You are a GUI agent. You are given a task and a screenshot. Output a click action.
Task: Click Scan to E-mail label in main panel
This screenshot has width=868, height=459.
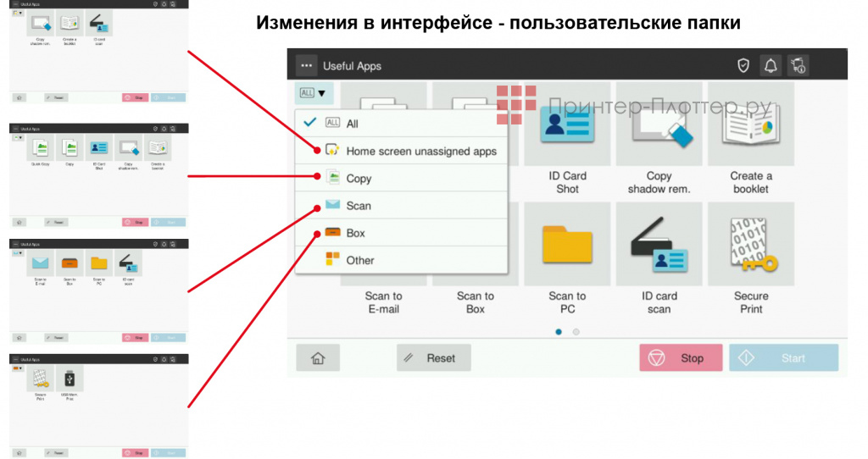pos(384,302)
